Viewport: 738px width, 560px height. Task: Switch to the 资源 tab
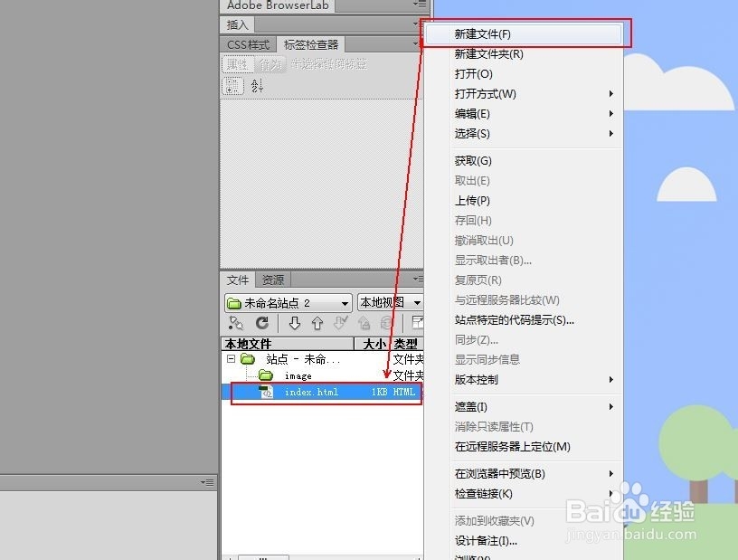[272, 280]
